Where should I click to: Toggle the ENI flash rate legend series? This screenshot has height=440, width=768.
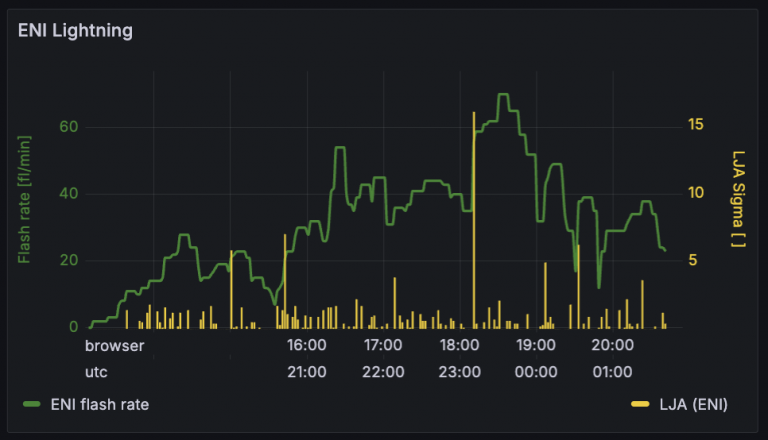[x=99, y=405]
